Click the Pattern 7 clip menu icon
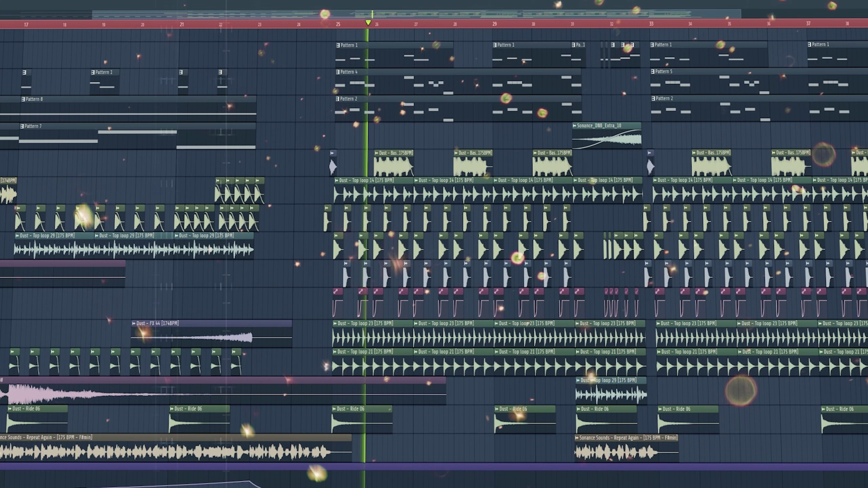 (22, 126)
